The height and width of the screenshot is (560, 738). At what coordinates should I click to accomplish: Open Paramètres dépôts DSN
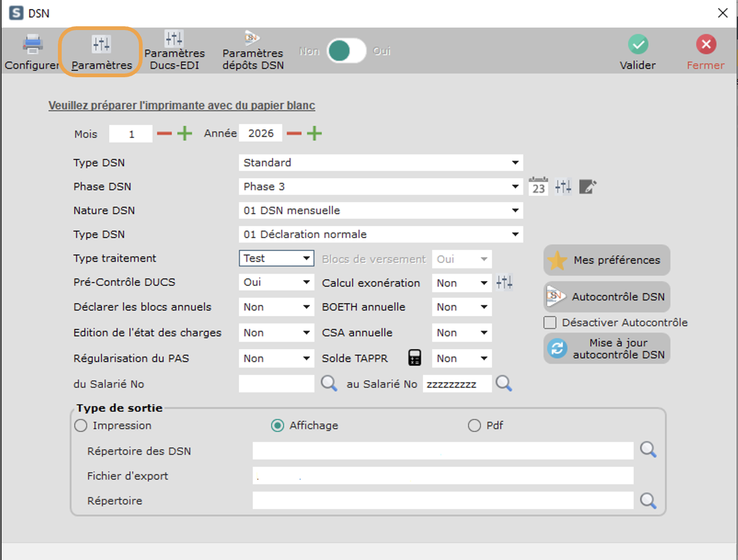pyautogui.click(x=253, y=51)
